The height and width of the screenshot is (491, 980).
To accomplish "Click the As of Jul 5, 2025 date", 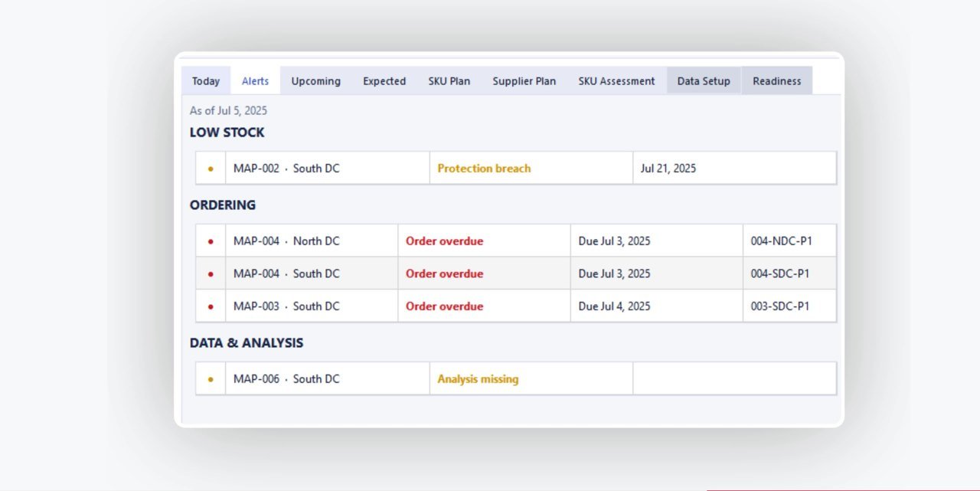I will tap(228, 111).
